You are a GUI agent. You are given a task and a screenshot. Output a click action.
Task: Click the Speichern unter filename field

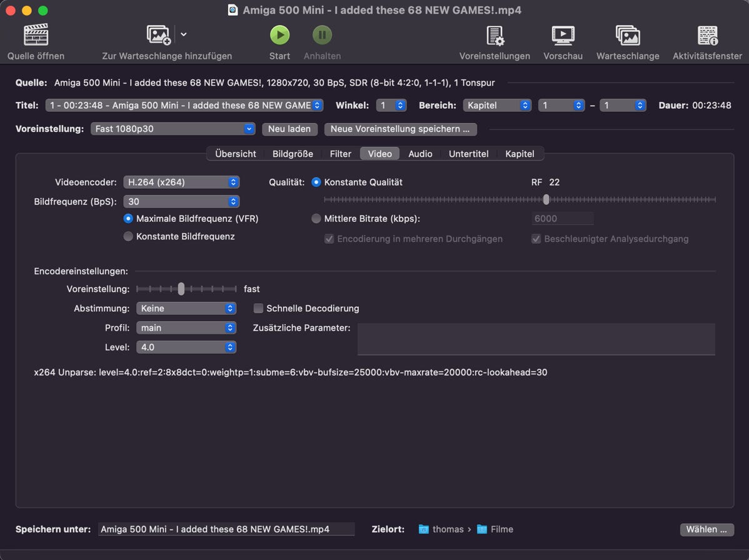(226, 529)
